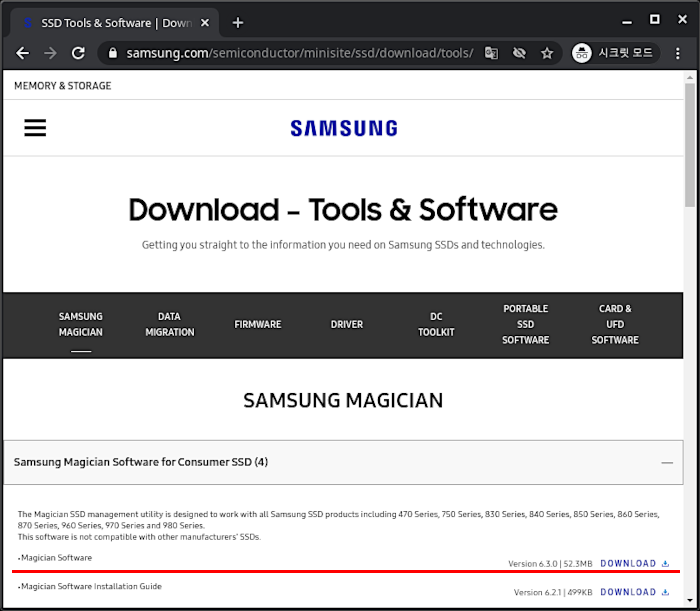
Task: Click the 'Getting you straight to the information' subtitle
Action: point(343,245)
